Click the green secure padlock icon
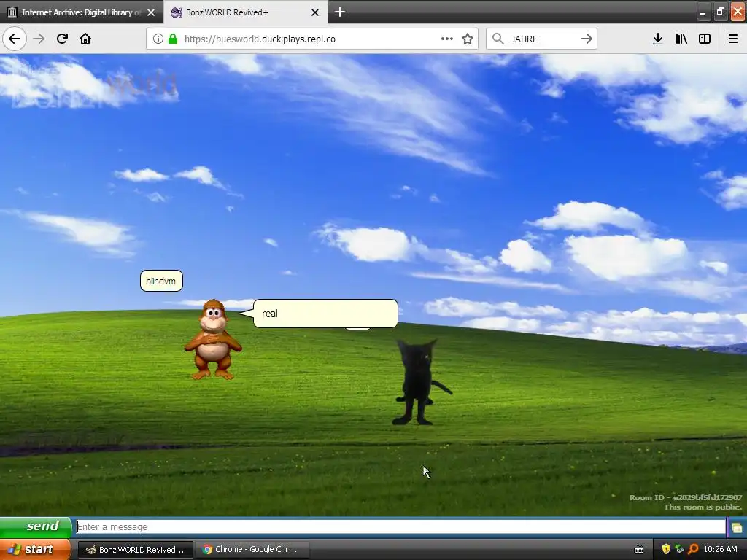The width and height of the screenshot is (747, 560). [x=173, y=39]
